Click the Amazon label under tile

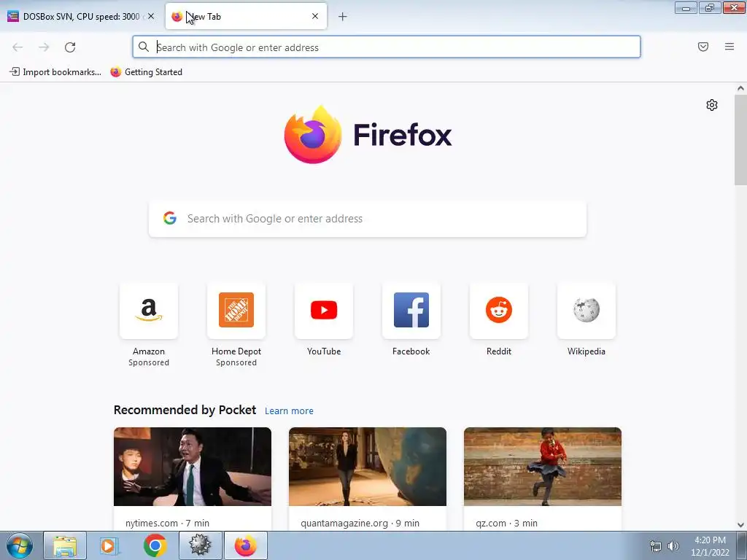click(149, 351)
